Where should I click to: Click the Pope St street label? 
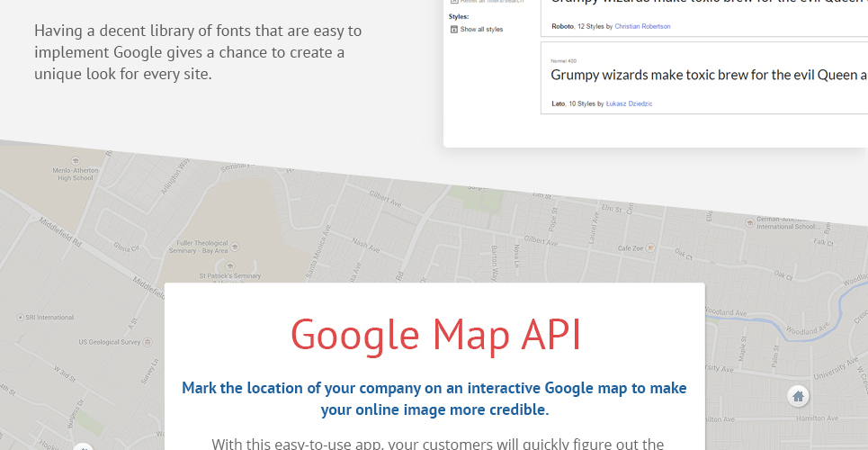click(x=552, y=220)
